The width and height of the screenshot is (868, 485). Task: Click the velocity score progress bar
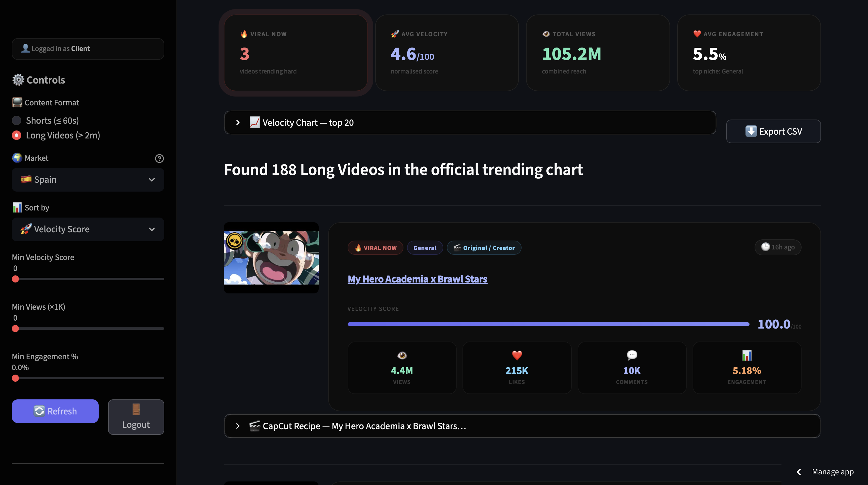[x=548, y=324]
